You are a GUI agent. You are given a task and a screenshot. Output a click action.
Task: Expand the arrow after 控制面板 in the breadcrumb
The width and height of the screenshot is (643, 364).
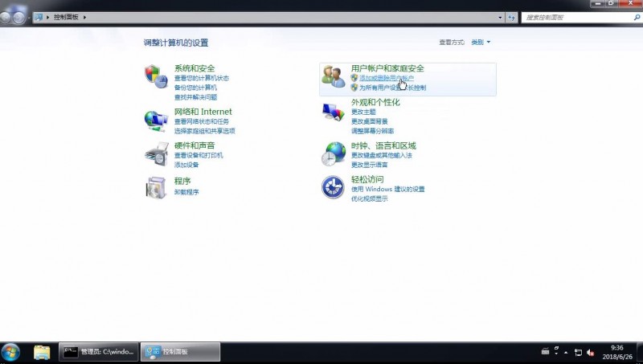click(x=85, y=17)
